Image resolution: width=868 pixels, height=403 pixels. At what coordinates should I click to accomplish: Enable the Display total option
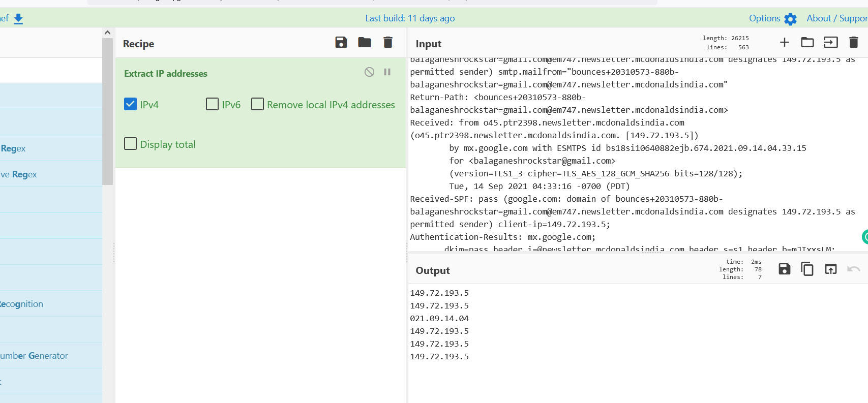point(131,144)
